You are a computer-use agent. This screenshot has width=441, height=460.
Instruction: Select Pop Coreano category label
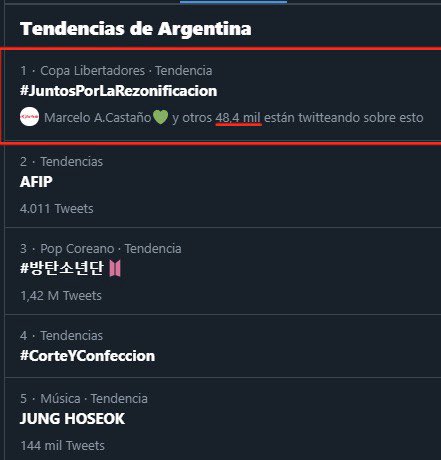click(x=77, y=249)
